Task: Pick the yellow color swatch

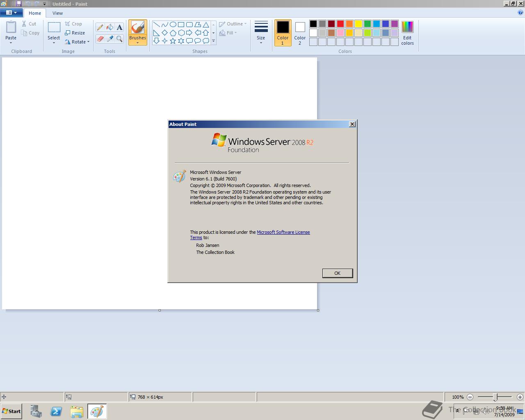Action: coord(358,24)
